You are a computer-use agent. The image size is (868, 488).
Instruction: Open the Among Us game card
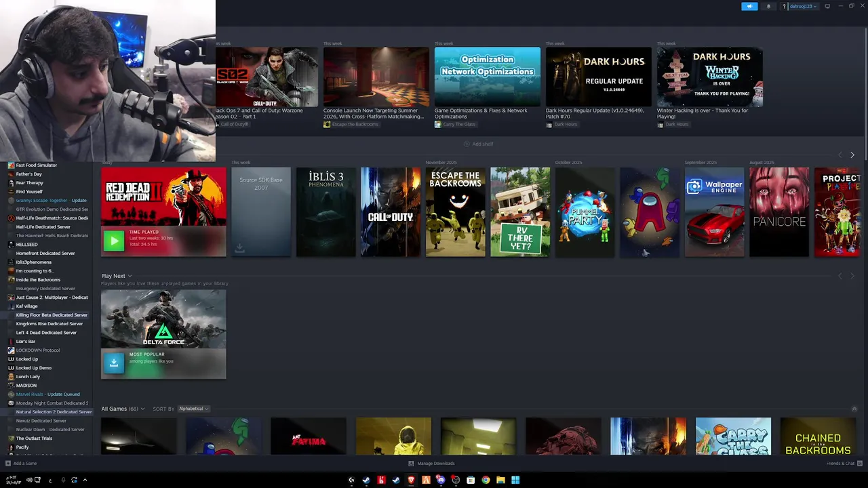pos(650,212)
